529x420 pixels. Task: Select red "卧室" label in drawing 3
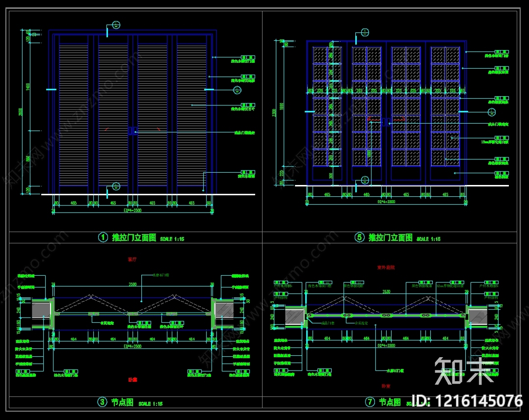click(132, 379)
